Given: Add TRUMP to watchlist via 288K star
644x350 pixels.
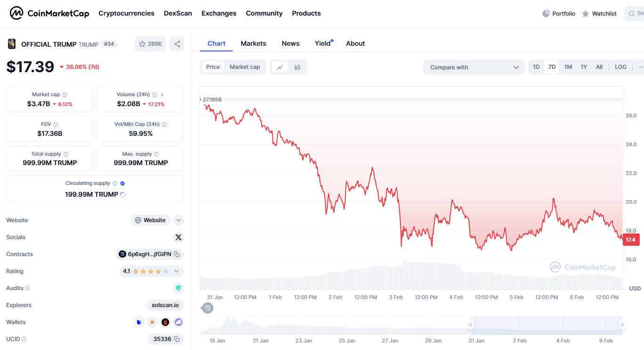Looking at the screenshot, I should (150, 44).
